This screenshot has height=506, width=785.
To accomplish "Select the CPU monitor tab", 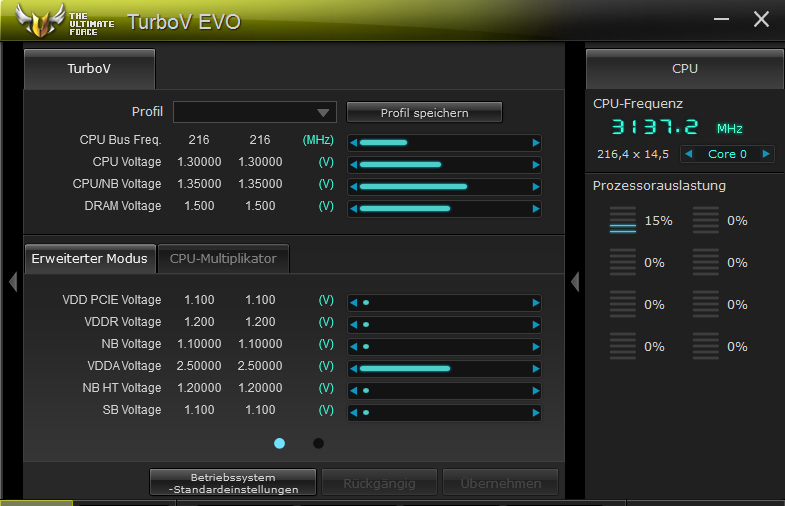I will click(x=685, y=69).
